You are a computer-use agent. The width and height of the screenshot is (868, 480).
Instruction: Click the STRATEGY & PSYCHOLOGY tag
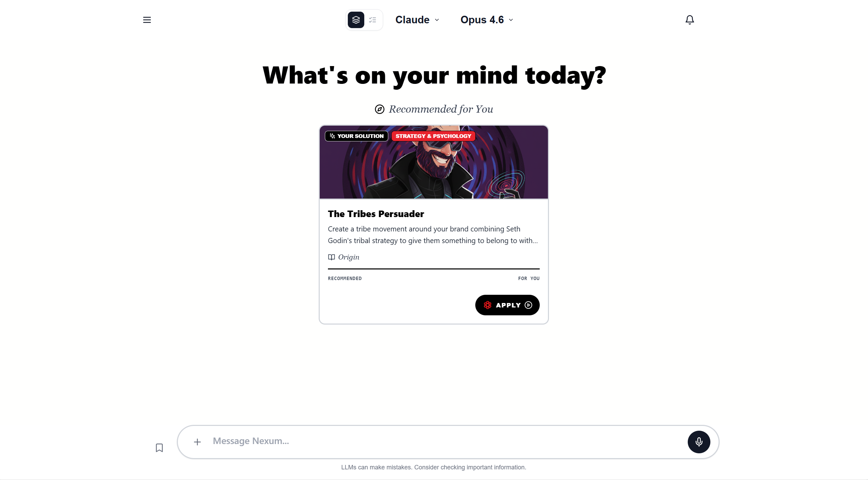(x=433, y=136)
